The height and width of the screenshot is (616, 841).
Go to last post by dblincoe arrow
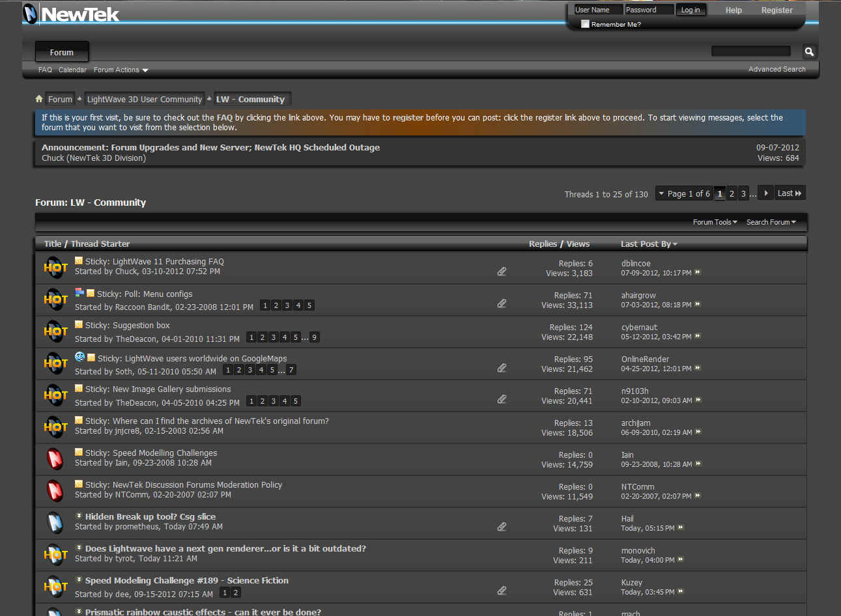point(698,272)
